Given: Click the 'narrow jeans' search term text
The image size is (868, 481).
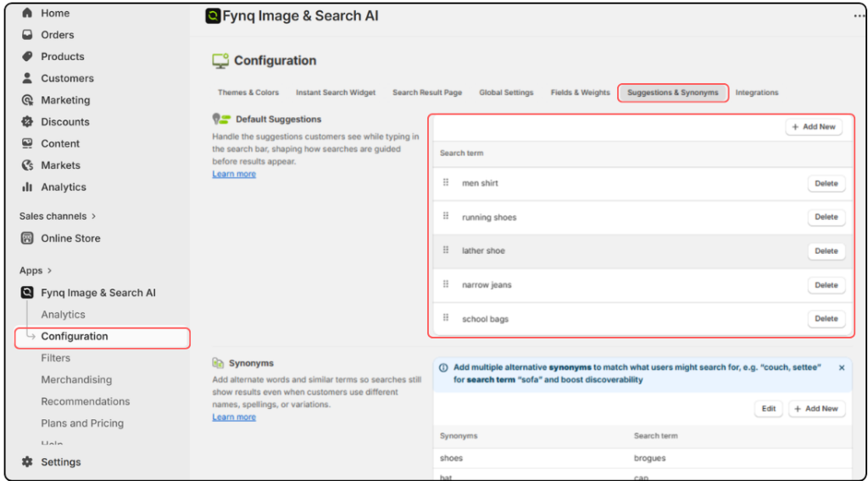Looking at the screenshot, I should pyautogui.click(x=487, y=285).
